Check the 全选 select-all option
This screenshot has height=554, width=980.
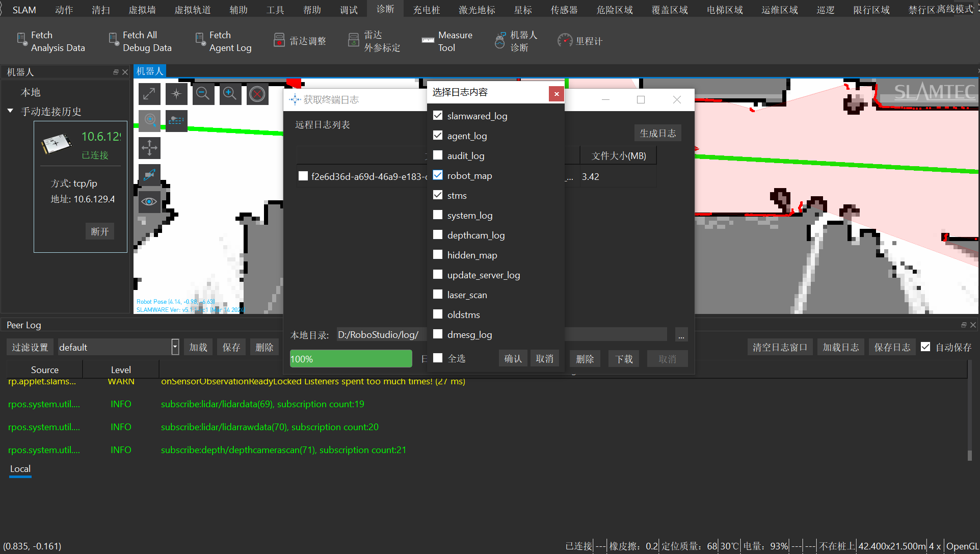tap(437, 357)
